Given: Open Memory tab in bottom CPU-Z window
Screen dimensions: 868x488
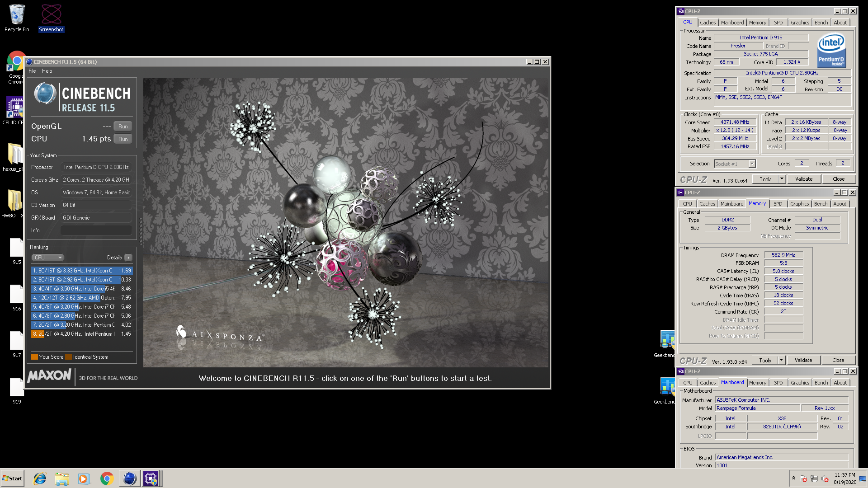Looking at the screenshot, I should (x=757, y=383).
